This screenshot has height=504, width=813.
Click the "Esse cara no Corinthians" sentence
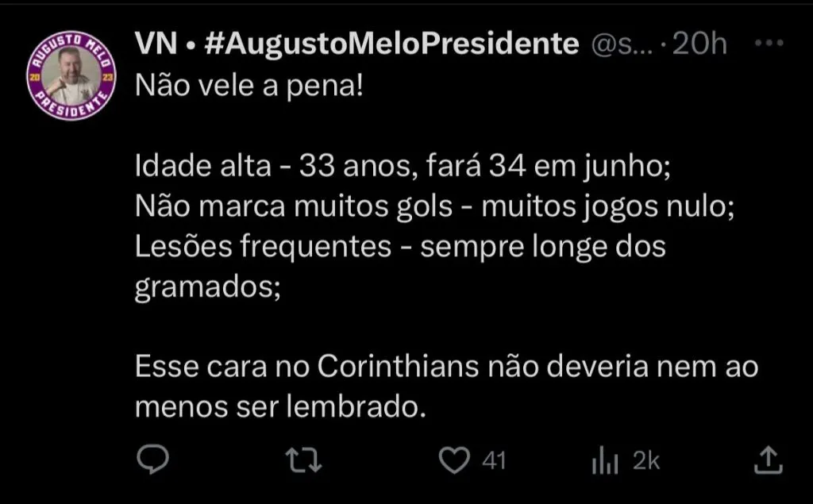point(446,368)
